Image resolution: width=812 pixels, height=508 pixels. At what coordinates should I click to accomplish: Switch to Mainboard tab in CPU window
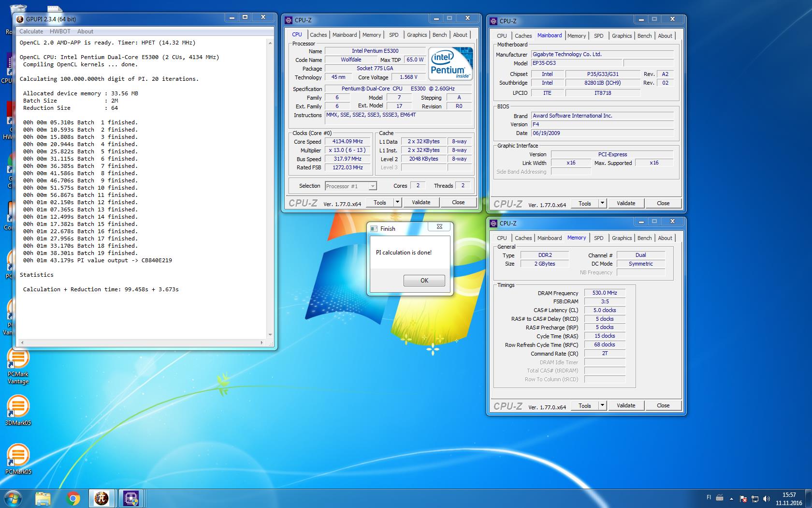[x=345, y=35]
